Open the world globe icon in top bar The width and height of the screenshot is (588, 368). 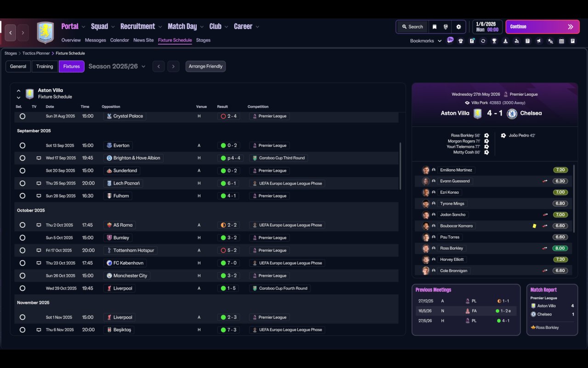tap(446, 27)
